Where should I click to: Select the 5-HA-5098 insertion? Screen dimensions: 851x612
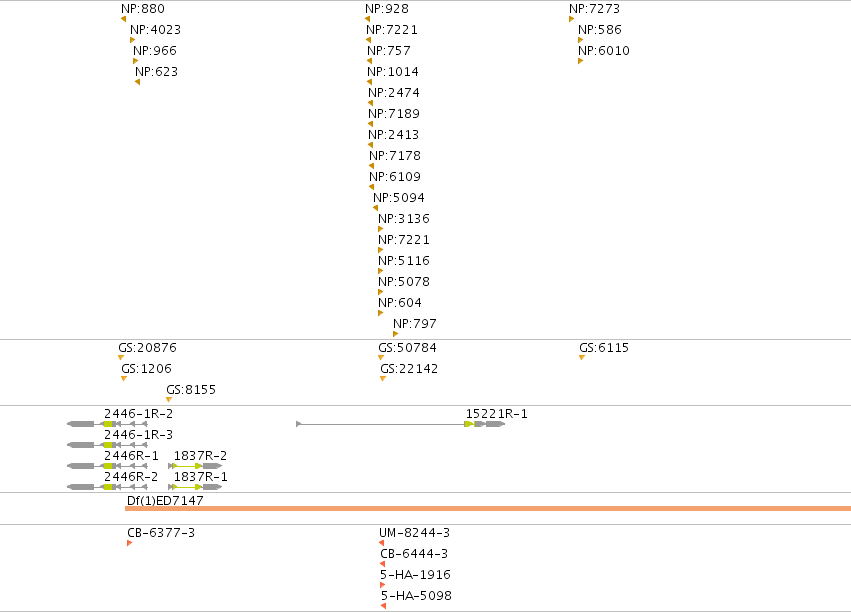[x=384, y=606]
